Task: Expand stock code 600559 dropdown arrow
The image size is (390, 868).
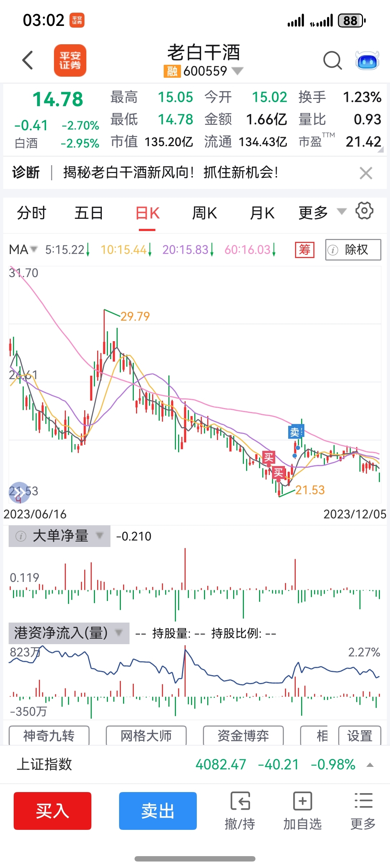Action: pos(237,71)
